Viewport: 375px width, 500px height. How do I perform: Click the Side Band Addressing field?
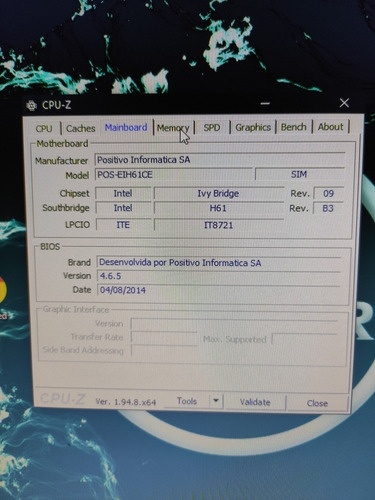(164, 351)
